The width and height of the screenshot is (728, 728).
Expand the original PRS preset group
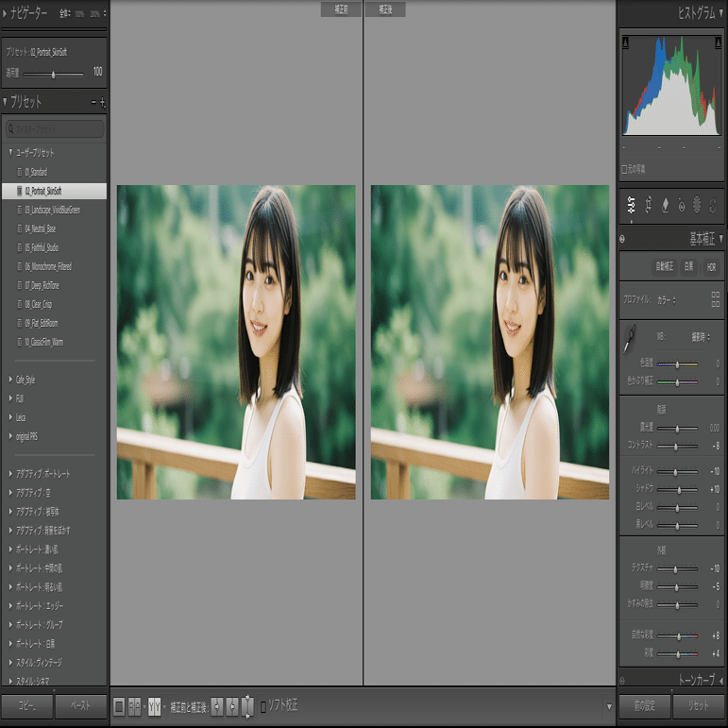(10, 436)
